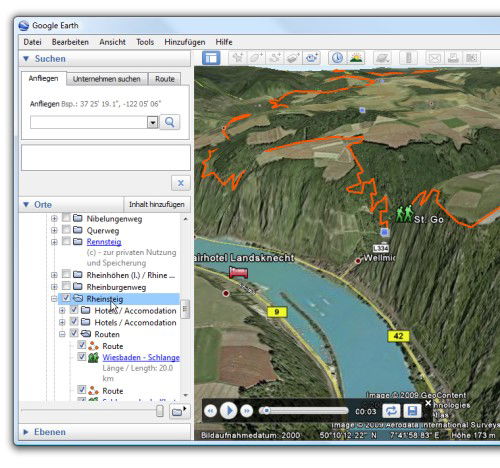
Task: Open the Wiesbaden - Schlange link
Action: tap(141, 357)
